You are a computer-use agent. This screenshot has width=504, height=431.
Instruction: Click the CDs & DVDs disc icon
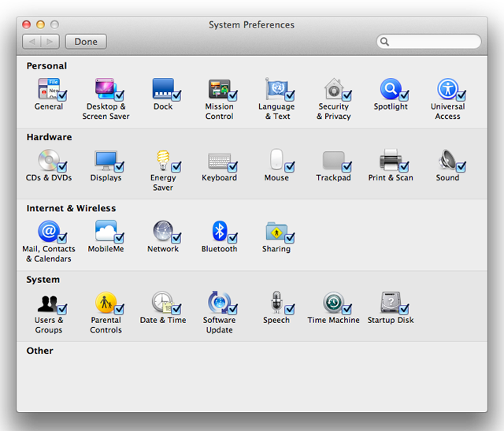49,159
